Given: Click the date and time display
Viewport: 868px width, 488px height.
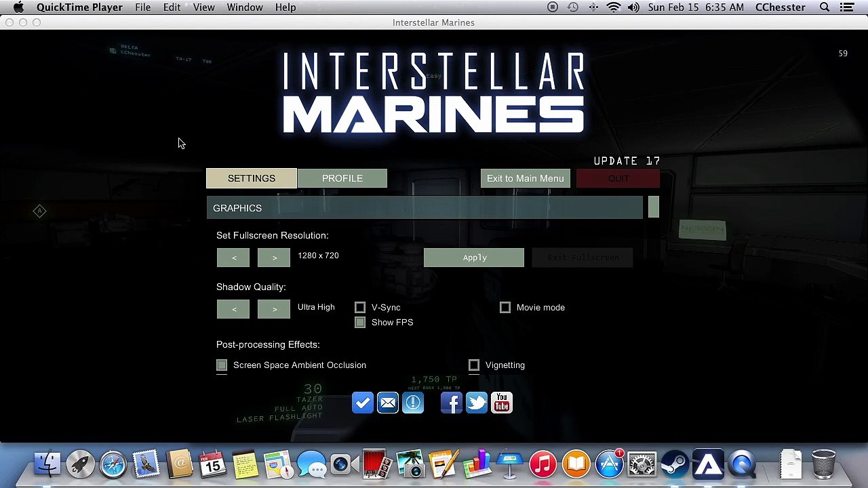Looking at the screenshot, I should point(696,7).
